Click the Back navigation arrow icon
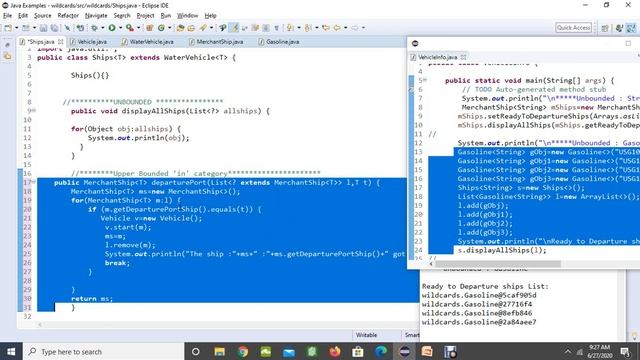The height and width of the screenshot is (360, 640). coord(337,28)
